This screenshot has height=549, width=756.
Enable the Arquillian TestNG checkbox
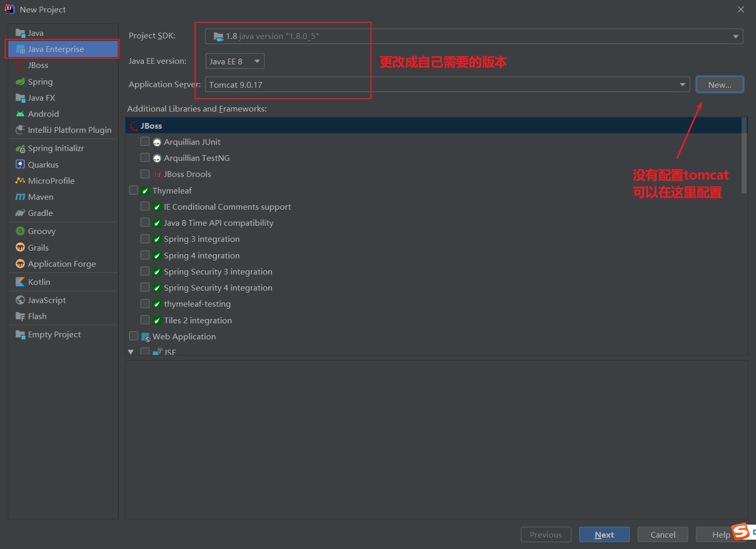pyautogui.click(x=145, y=158)
